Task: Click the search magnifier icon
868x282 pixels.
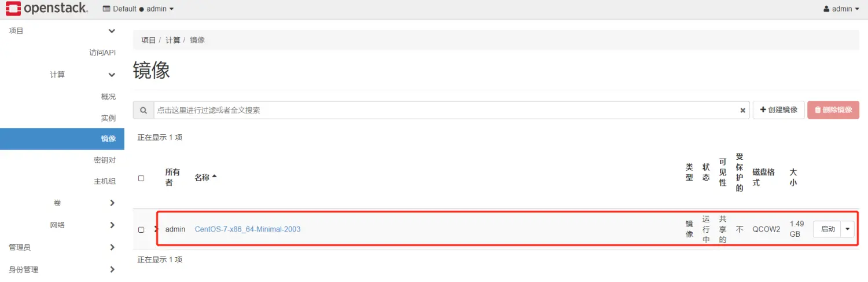Action: (x=143, y=110)
